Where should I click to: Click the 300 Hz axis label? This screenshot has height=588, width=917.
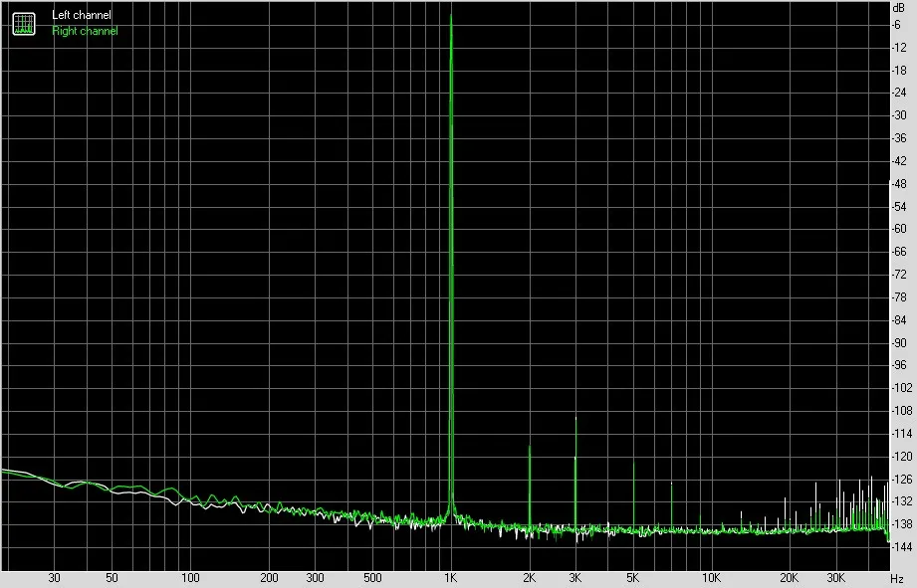click(316, 578)
